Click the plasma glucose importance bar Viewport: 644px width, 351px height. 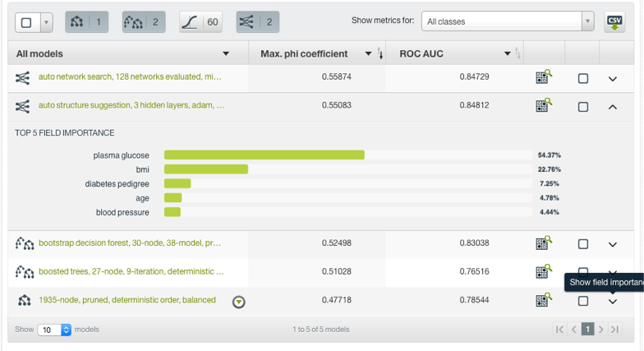tap(264, 155)
